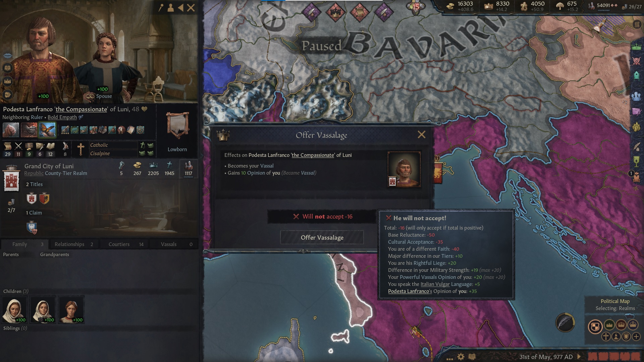
Task: Open the Council icon in right sidebar
Action: [x=636, y=96]
